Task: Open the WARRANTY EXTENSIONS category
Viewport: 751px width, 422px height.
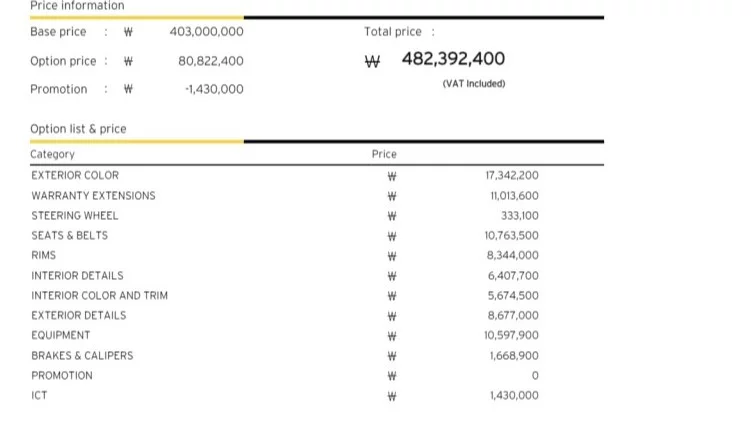Action: (93, 195)
